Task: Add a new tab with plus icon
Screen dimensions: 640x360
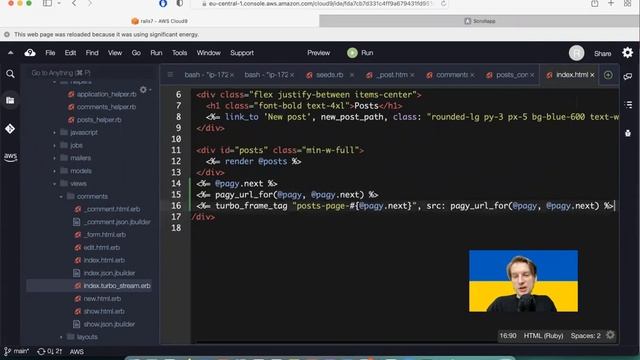Action: point(608,75)
